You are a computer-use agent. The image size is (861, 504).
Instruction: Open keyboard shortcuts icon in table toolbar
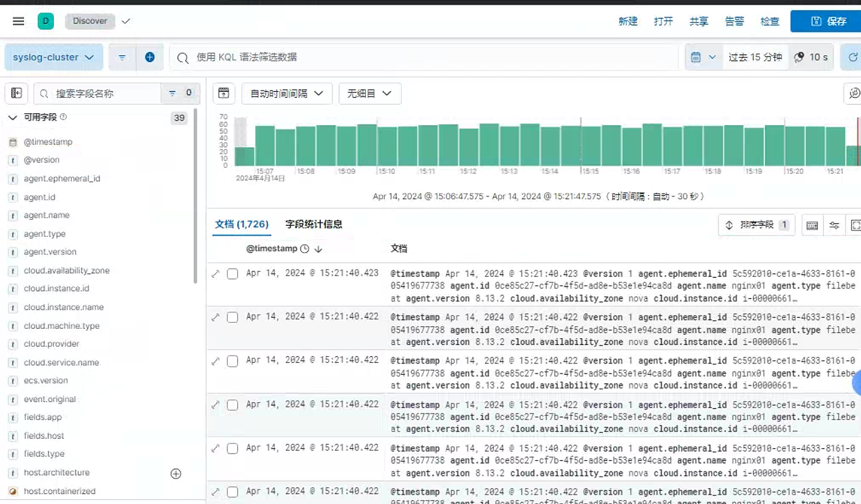click(x=812, y=225)
